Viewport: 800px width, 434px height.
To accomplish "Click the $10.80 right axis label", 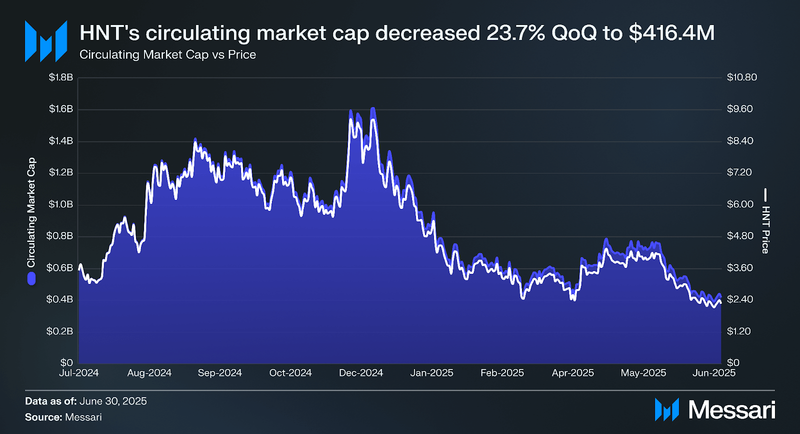I will pos(742,78).
